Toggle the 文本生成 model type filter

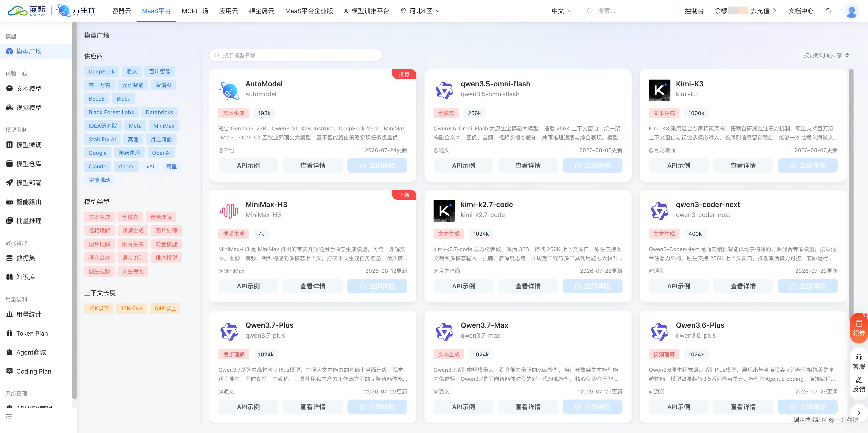(99, 217)
